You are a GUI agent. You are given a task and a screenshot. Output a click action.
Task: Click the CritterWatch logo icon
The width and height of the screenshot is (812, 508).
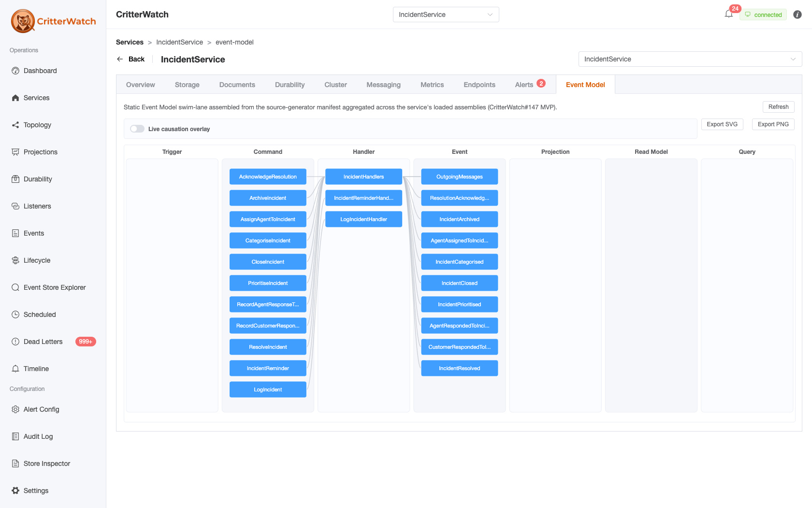coord(23,21)
